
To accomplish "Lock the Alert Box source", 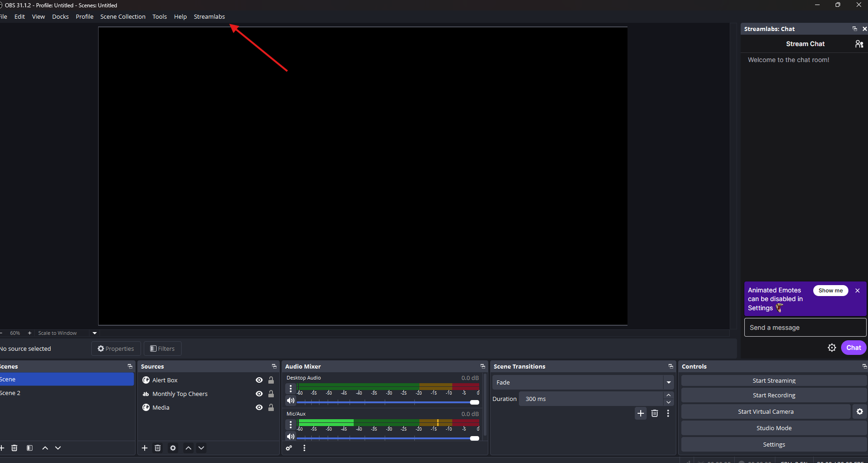I will (x=271, y=380).
